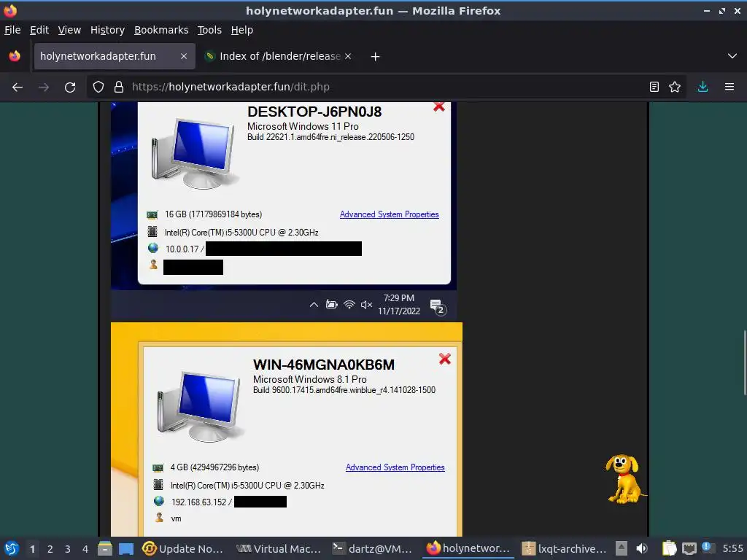This screenshot has height=560, width=747.
Task: Click the yellow dog animation
Action: tap(624, 478)
